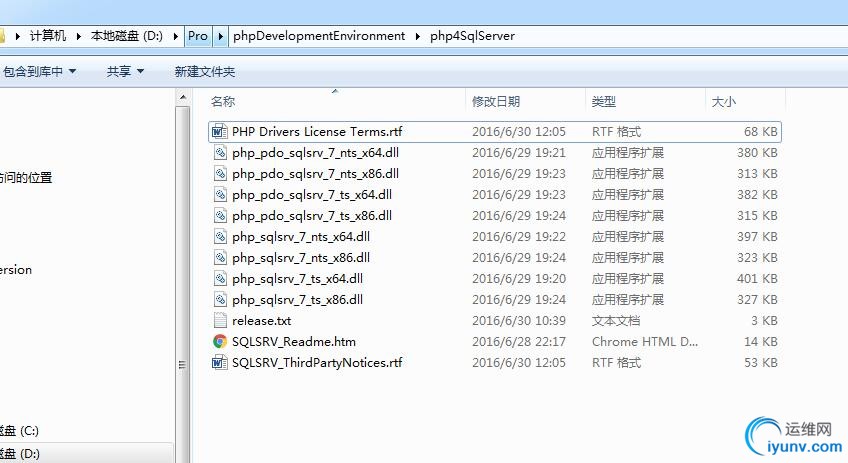
Task: Go to phpDevelopmentEnvironment in the breadcrumb
Action: click(x=319, y=36)
